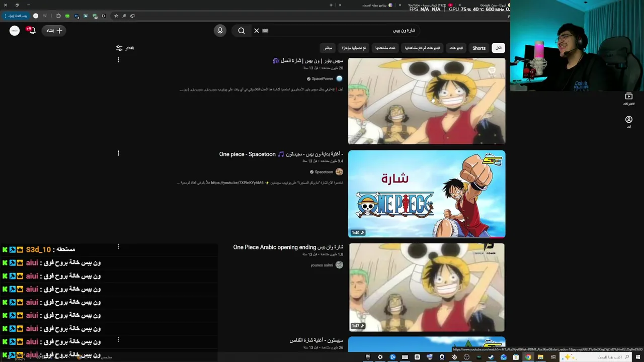Open the youtu.be link in the Spacetoon description
Screen dimensions: 644x362
click(237, 183)
